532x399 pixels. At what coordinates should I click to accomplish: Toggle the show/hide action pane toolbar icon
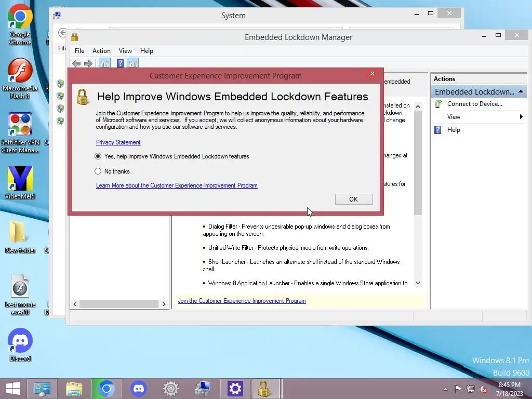133,63
